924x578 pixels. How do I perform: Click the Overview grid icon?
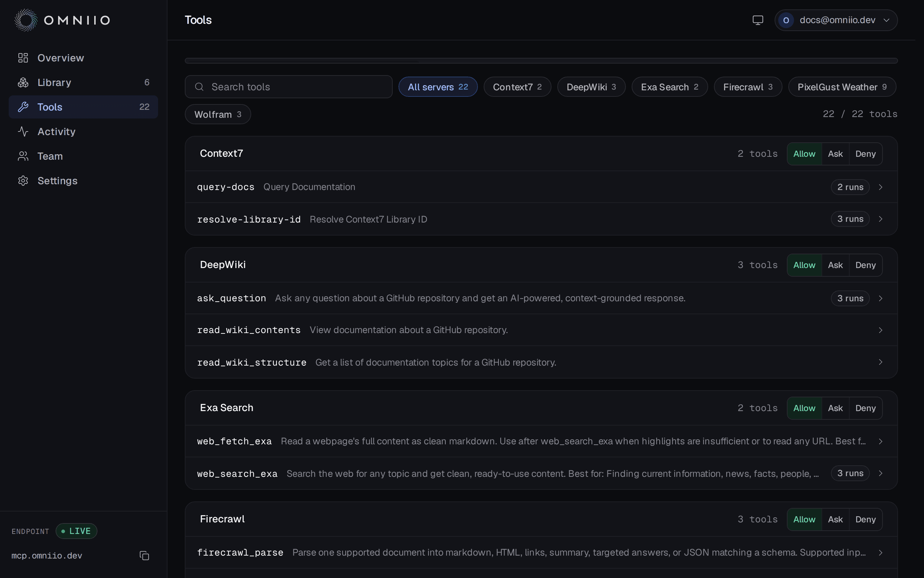click(x=23, y=58)
